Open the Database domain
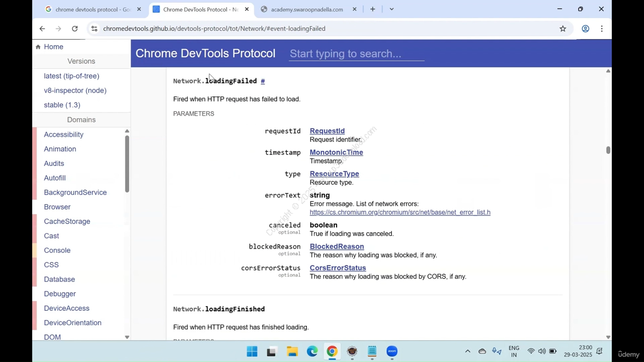Screen dimensions: 644x362 point(59,280)
